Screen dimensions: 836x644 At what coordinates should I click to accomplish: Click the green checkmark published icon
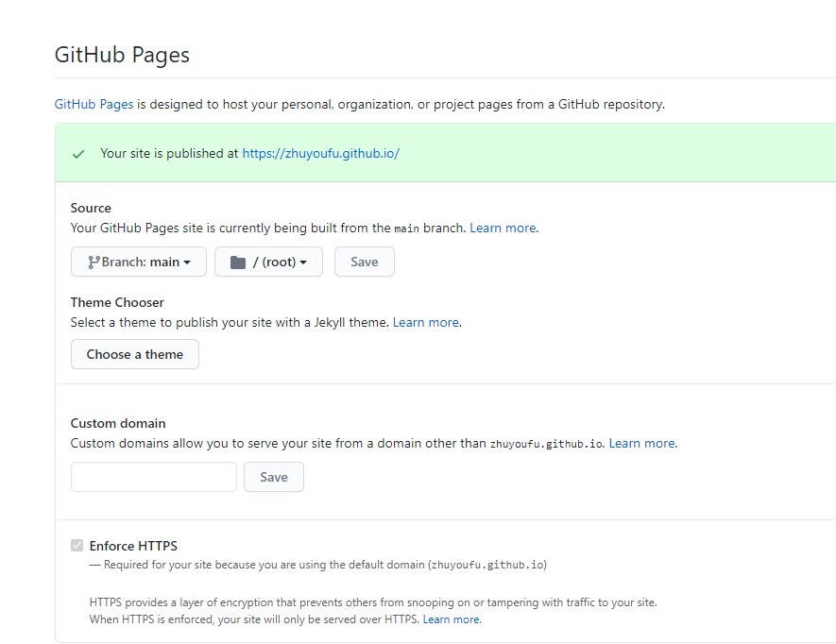click(78, 154)
